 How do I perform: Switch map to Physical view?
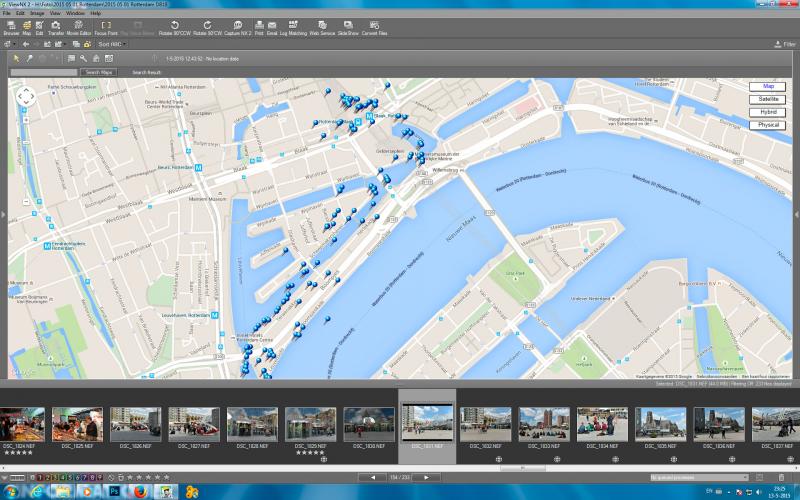click(767, 125)
